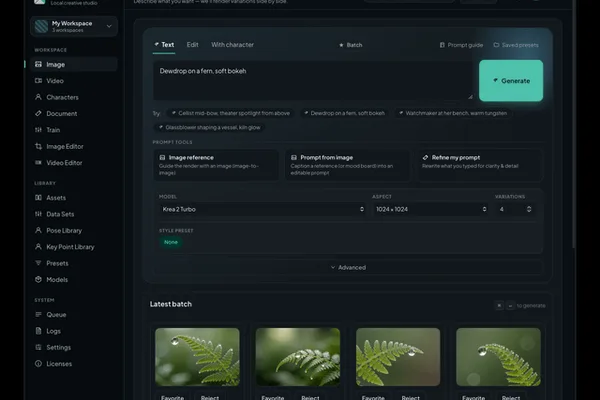Open the Queue sidebar item
Screen dimensions: 600x400
click(x=74, y=315)
